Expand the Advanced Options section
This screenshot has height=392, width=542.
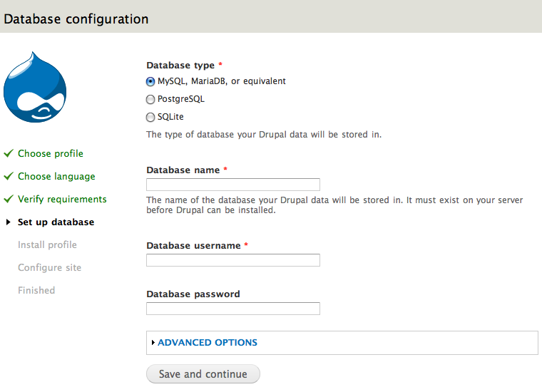pyautogui.click(x=208, y=343)
